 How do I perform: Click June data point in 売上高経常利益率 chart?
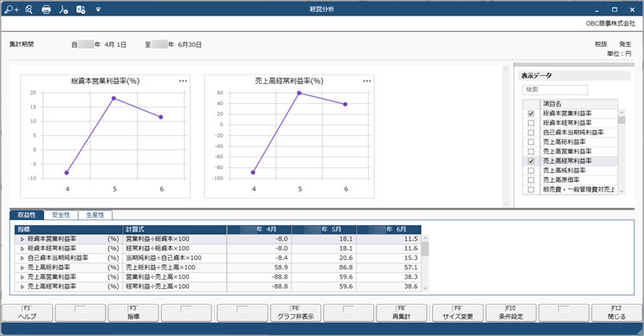[345, 104]
